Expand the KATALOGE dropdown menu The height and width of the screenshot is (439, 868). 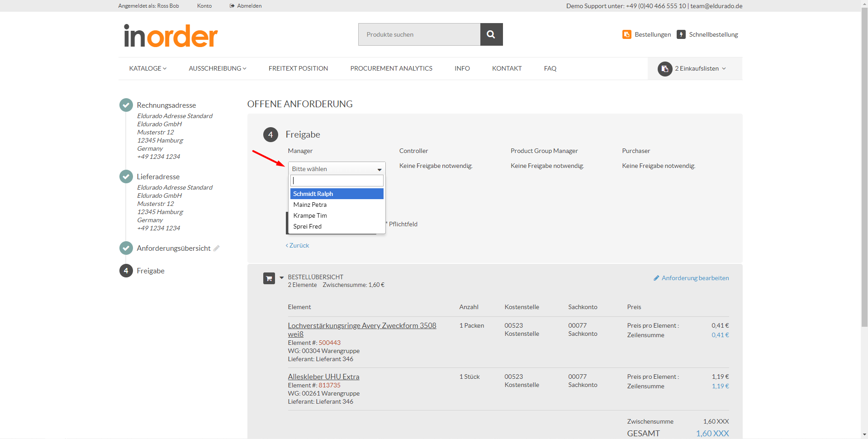click(147, 68)
